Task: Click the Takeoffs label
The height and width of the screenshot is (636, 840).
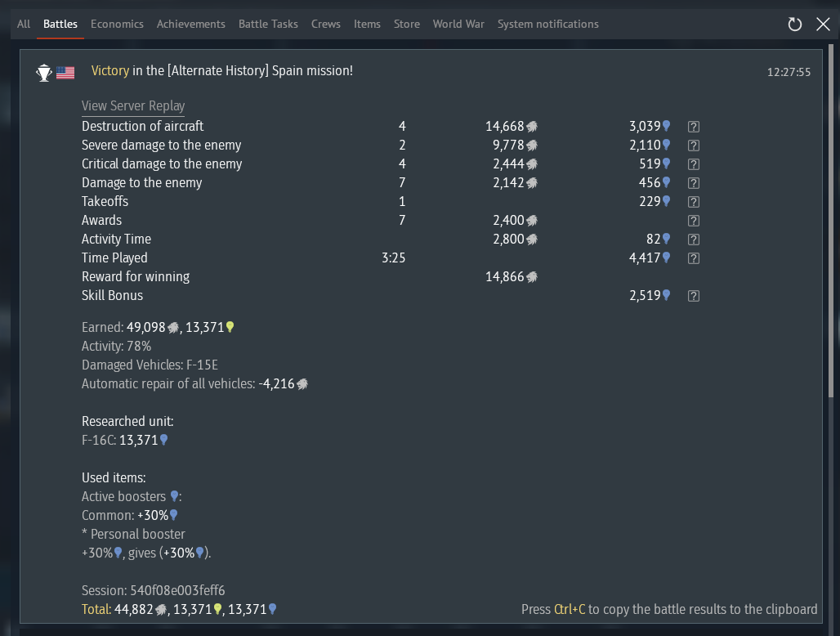Action: (x=105, y=201)
